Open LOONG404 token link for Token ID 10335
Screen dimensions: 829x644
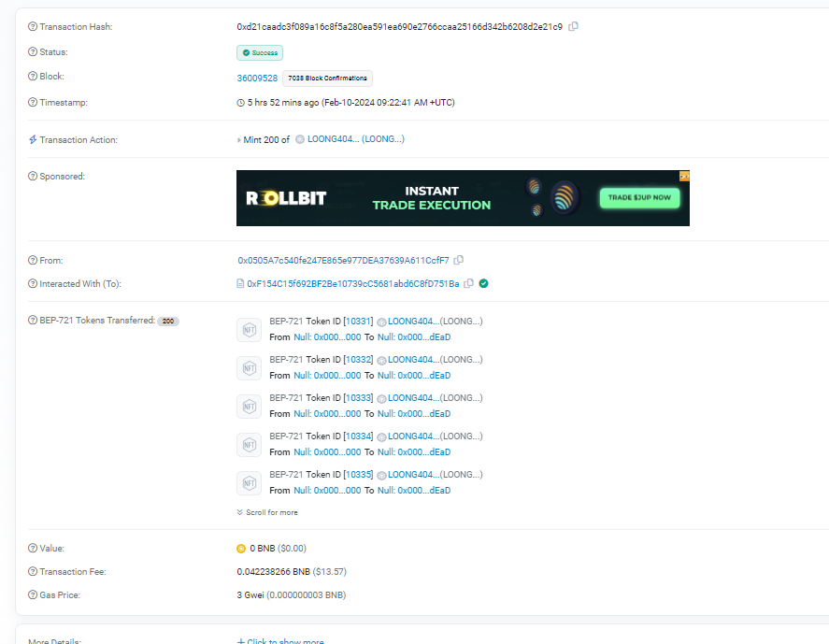tap(413, 474)
